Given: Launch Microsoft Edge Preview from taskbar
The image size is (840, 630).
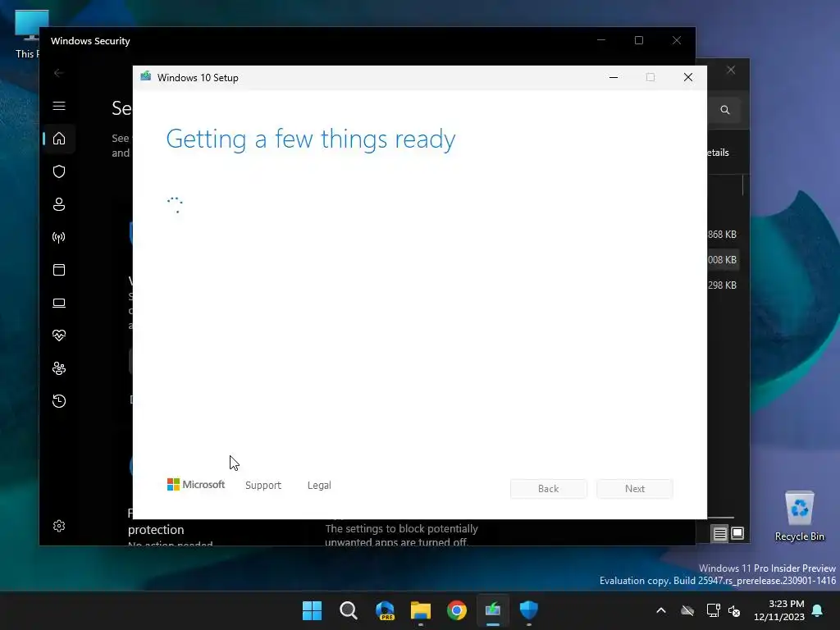Looking at the screenshot, I should [x=385, y=610].
